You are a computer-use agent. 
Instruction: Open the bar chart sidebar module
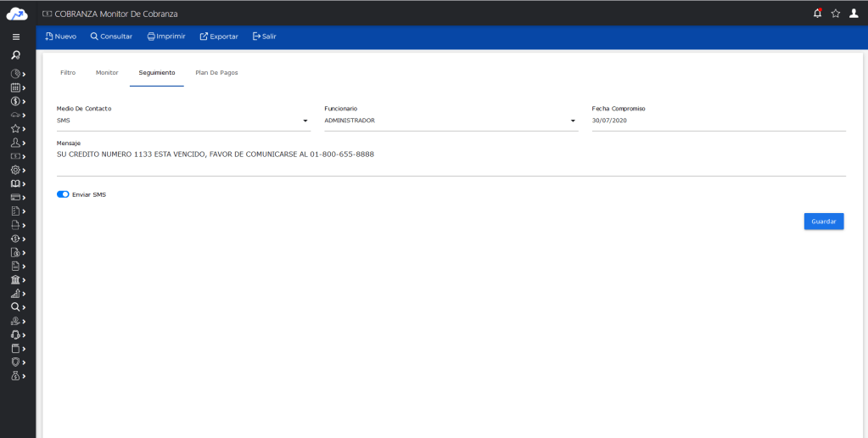pos(16,293)
